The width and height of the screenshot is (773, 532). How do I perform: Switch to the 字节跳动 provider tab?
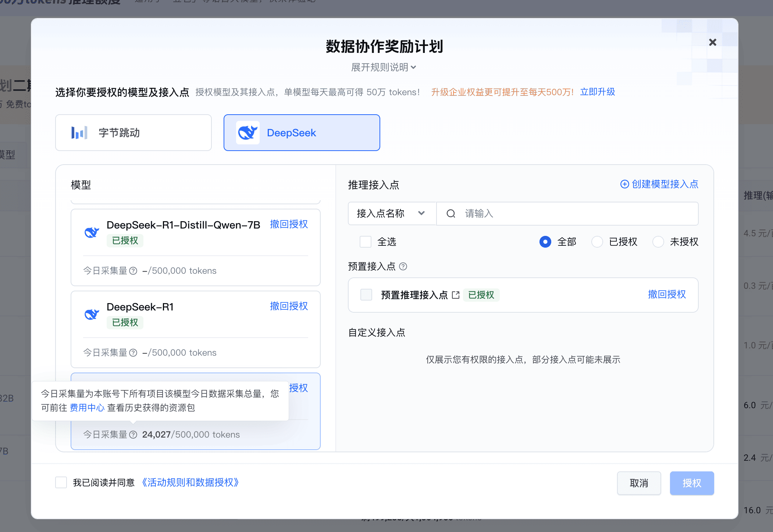[133, 133]
